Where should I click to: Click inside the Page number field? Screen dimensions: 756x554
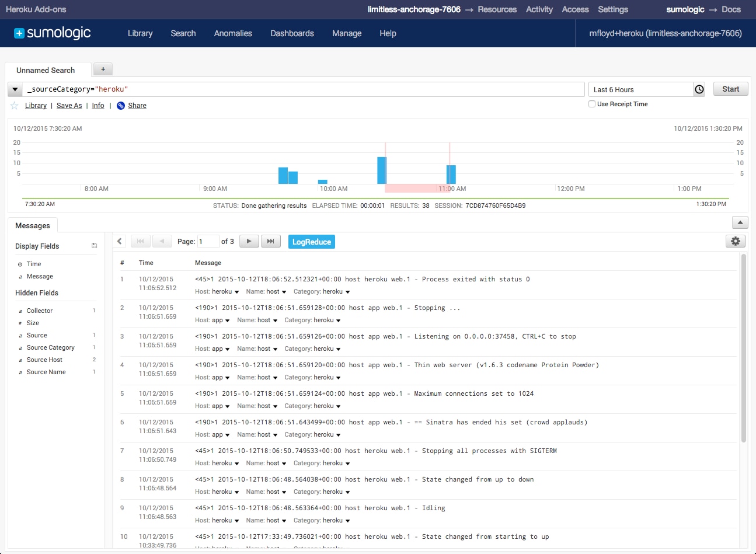pyautogui.click(x=208, y=241)
